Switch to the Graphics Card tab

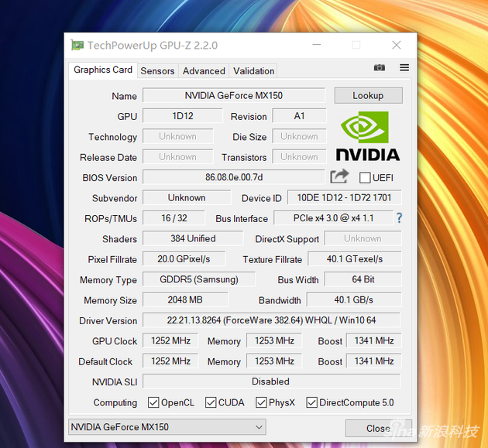pyautogui.click(x=103, y=70)
